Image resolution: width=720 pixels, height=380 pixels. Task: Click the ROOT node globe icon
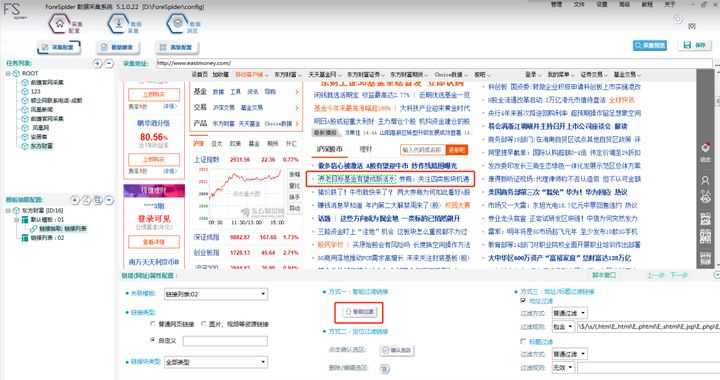coord(17,73)
